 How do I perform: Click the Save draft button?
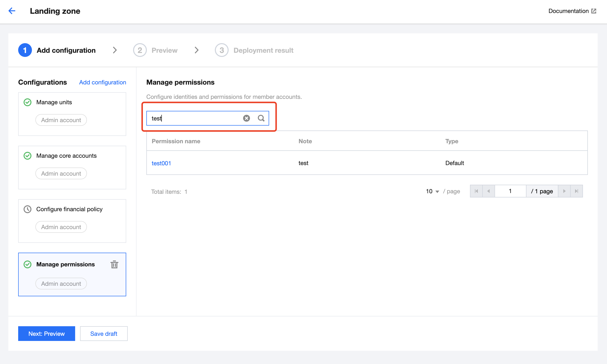(104, 334)
